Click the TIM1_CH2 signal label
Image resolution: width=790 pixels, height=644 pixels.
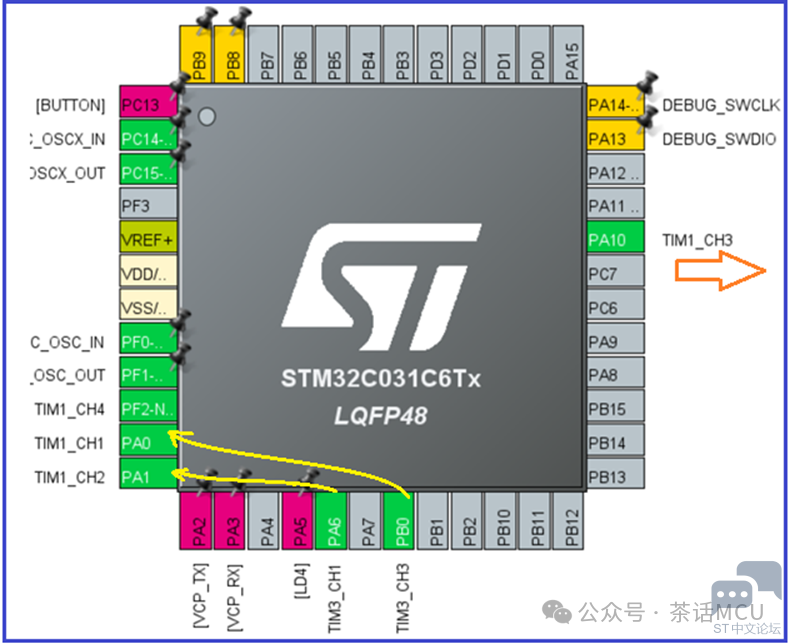pyautogui.click(x=70, y=477)
